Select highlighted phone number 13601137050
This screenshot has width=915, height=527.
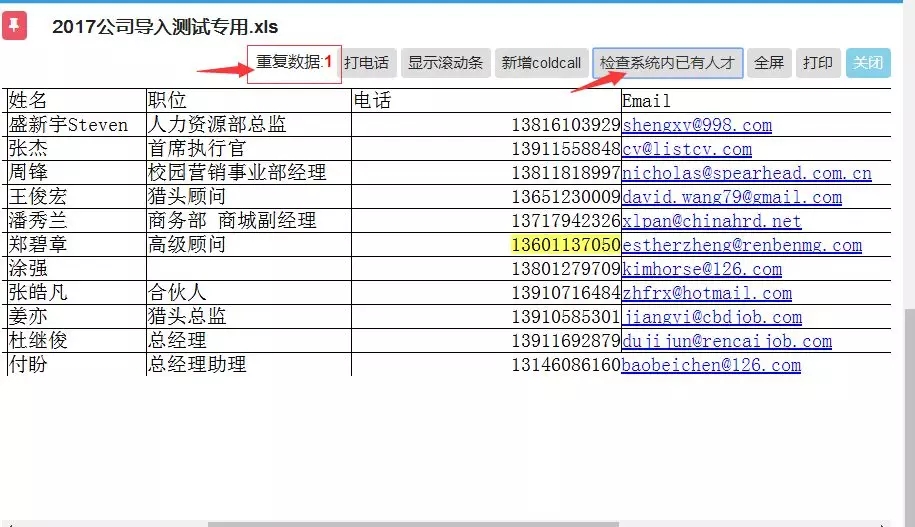(x=565, y=245)
